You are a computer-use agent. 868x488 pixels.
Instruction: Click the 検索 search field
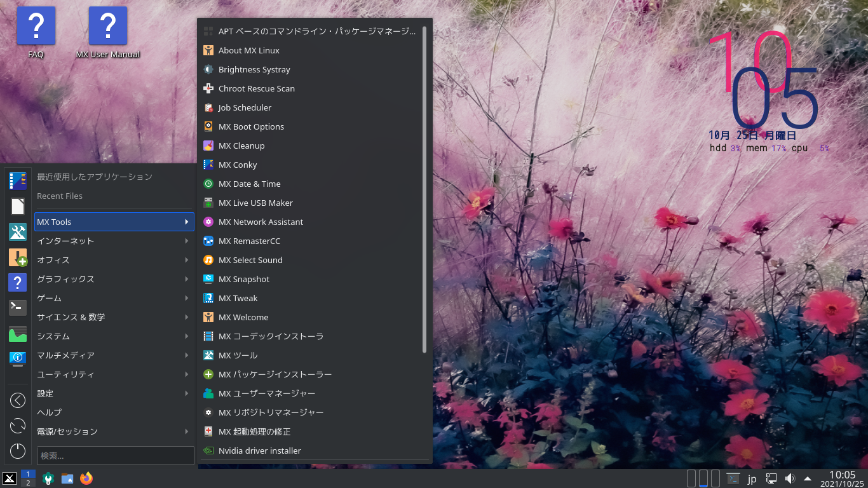click(x=116, y=456)
